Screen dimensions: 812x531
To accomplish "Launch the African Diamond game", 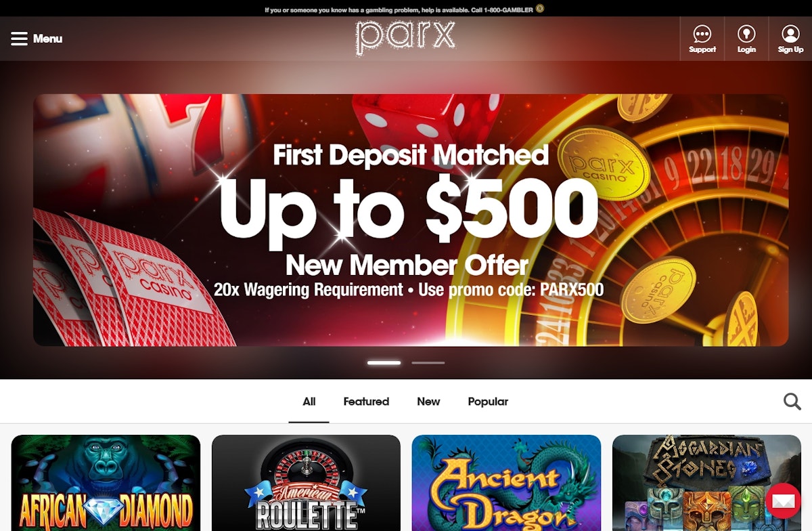I will coord(106,483).
